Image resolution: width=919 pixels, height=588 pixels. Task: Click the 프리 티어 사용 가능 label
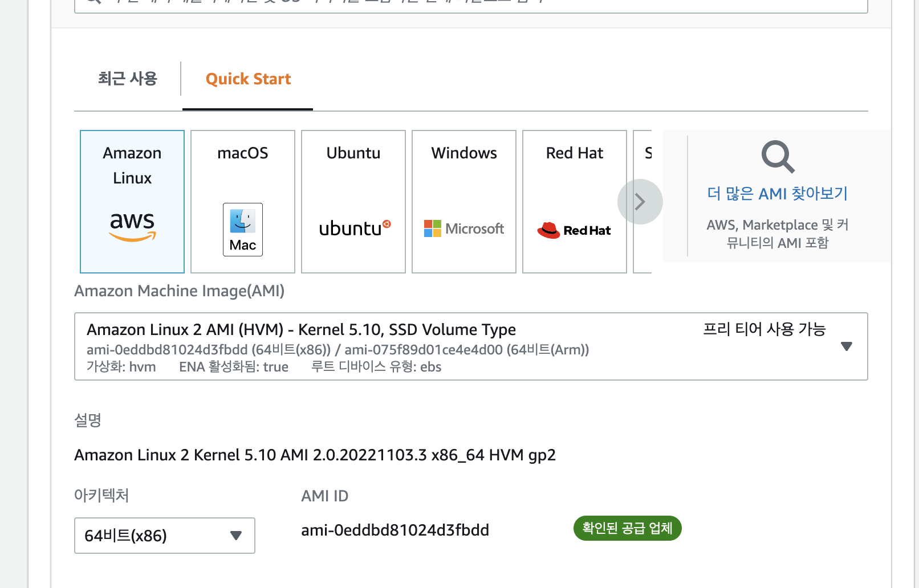pyautogui.click(x=764, y=329)
